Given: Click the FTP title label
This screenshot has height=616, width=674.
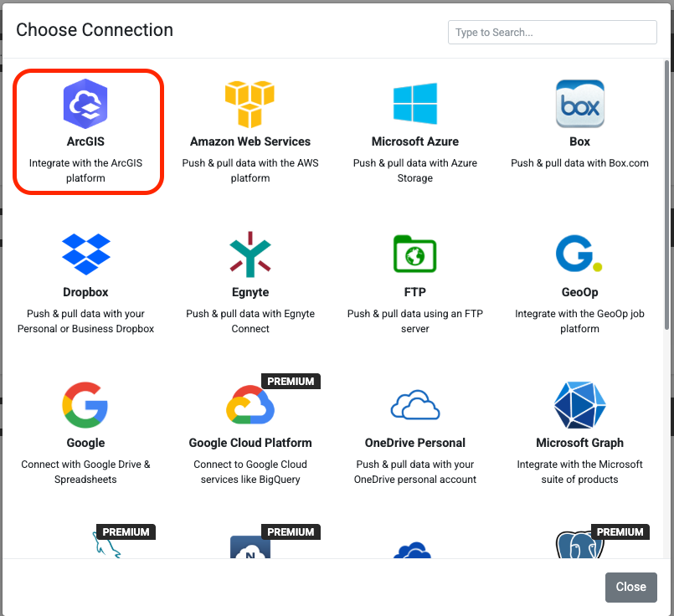Looking at the screenshot, I should pyautogui.click(x=414, y=292).
